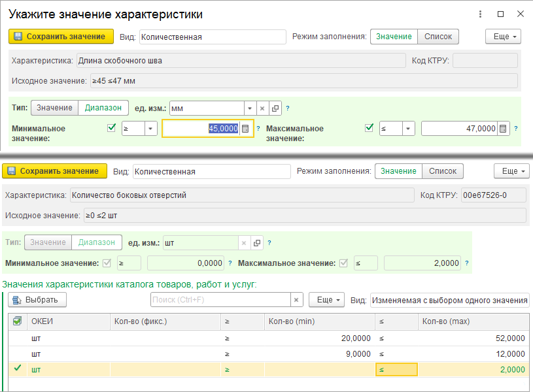The height and width of the screenshot is (392, 533).
Task: Click the help question mark beside the мм unit
Action: point(288,108)
